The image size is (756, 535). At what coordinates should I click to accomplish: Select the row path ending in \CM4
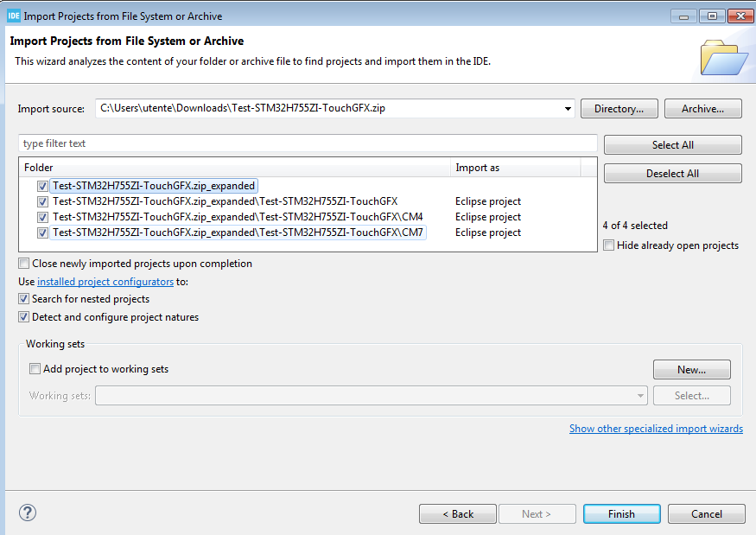[238, 217]
